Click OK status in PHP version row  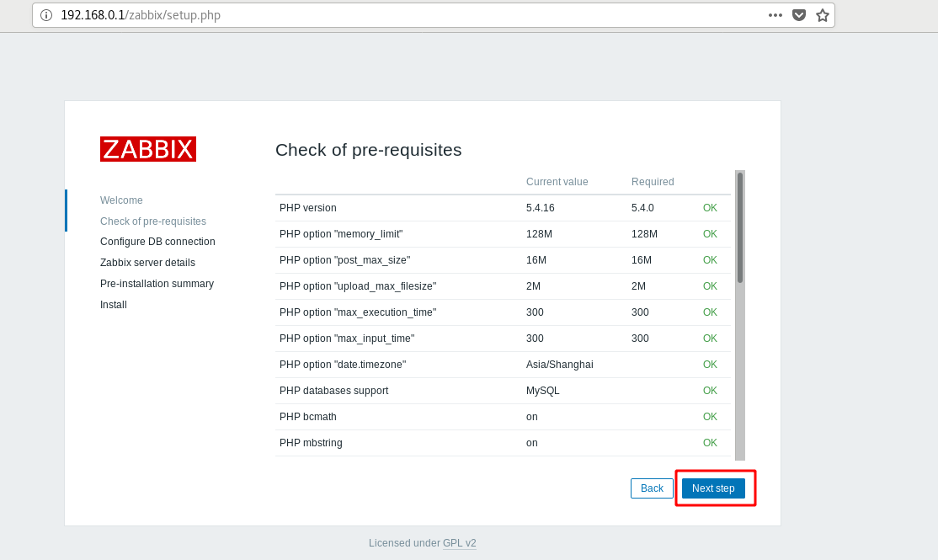tap(710, 208)
